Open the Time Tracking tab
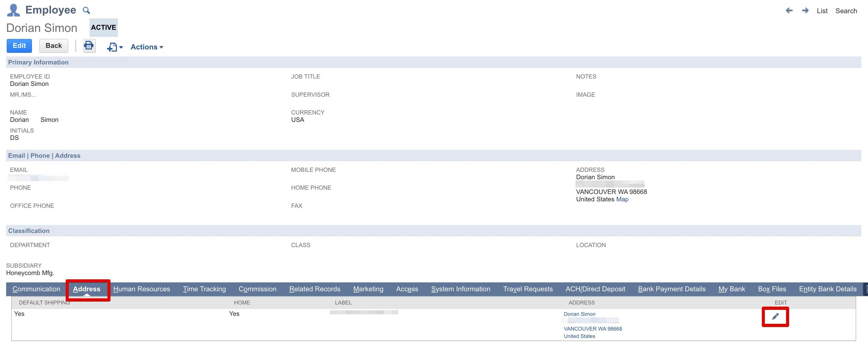 (204, 289)
